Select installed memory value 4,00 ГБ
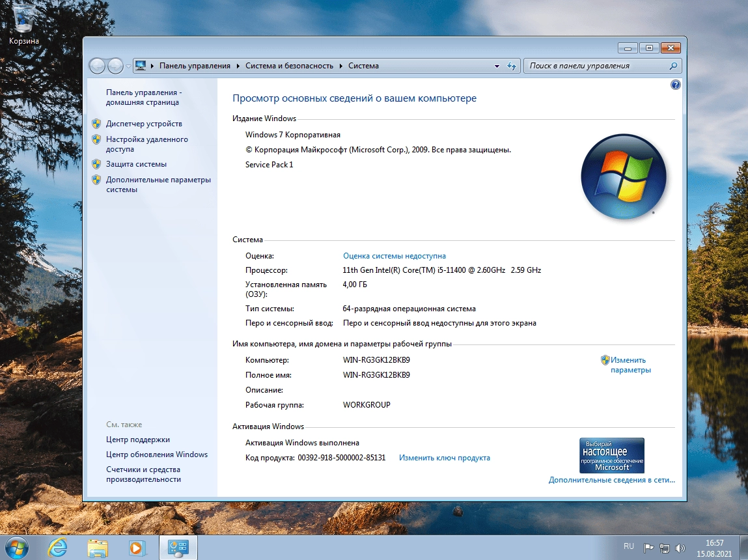Screen dimensions: 748x560 click(355, 285)
